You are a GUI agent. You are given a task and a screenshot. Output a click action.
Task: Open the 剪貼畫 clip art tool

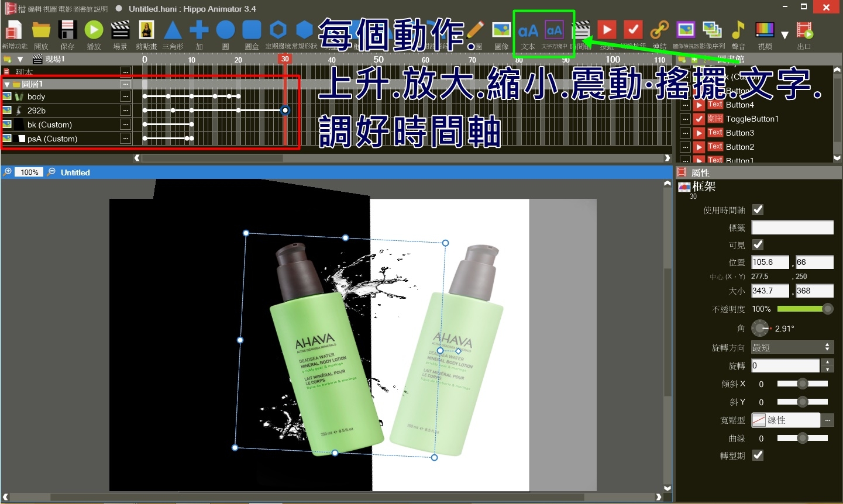[x=146, y=30]
